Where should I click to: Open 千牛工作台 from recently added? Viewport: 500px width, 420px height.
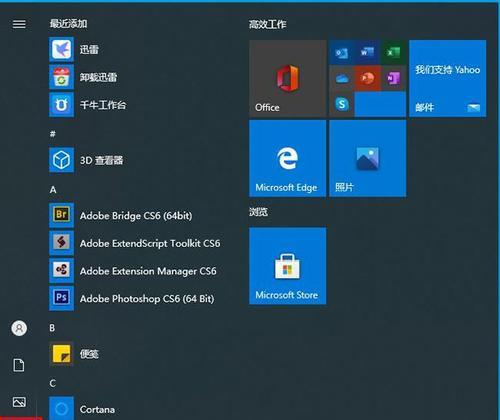coord(61,105)
